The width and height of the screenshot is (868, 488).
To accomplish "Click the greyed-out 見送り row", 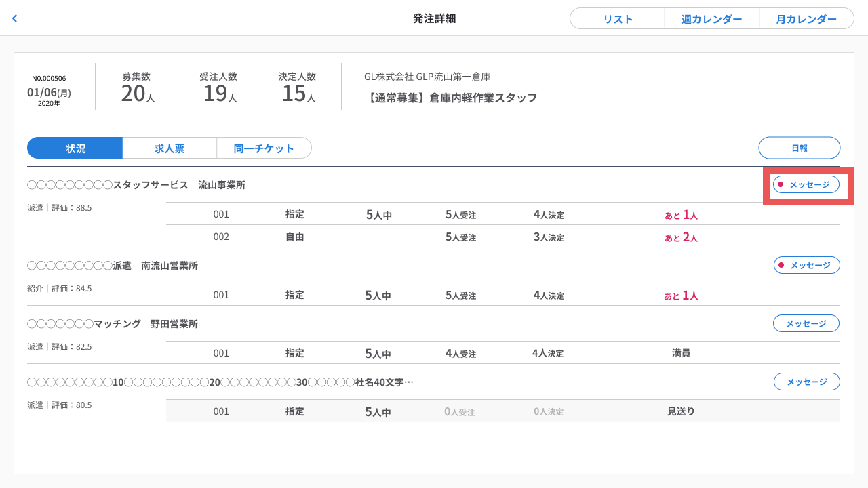I will point(502,411).
